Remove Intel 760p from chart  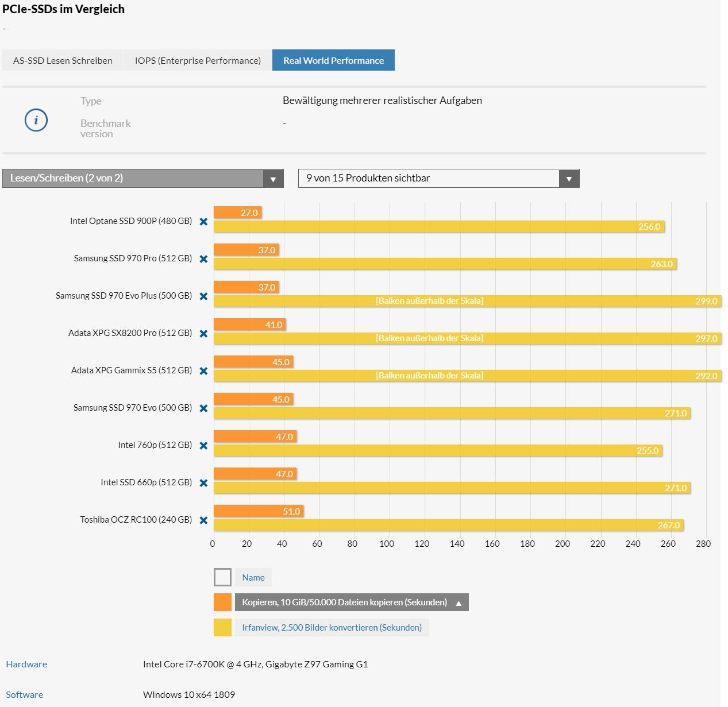point(203,446)
